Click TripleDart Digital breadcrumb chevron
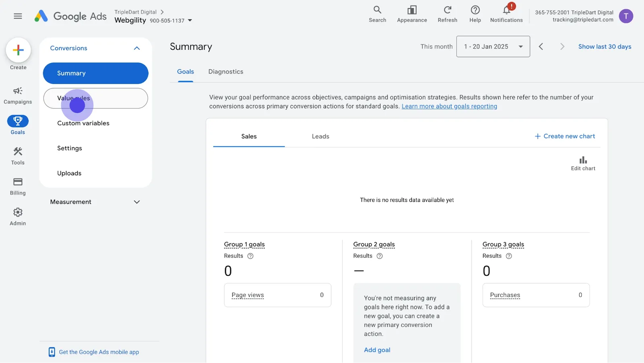The width and height of the screenshot is (644, 363). pos(162,12)
